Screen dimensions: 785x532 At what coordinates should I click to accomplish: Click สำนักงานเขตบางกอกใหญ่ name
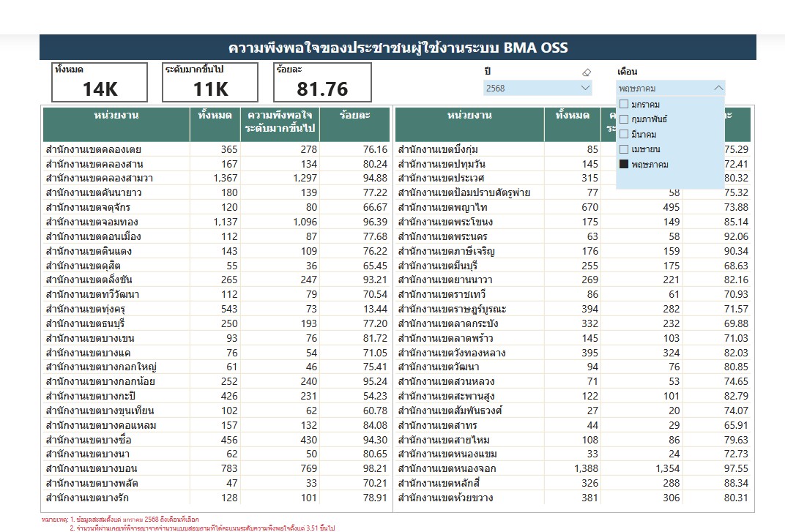pos(101,367)
